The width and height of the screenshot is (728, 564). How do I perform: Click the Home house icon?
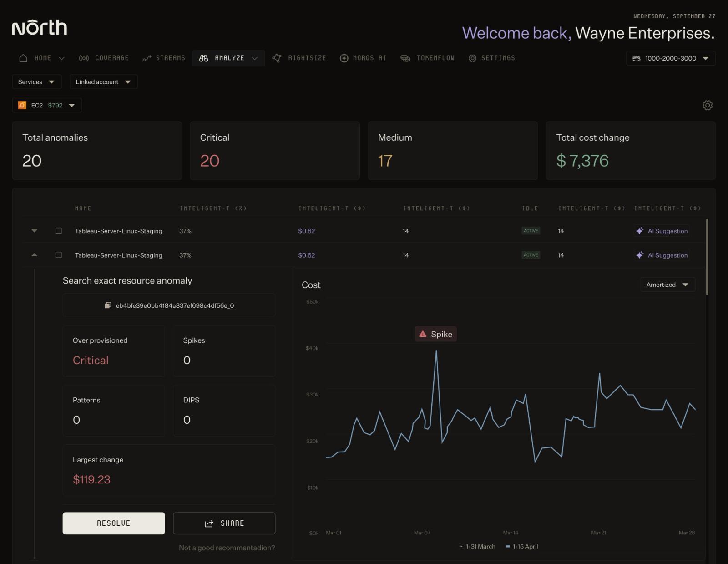[x=23, y=58]
